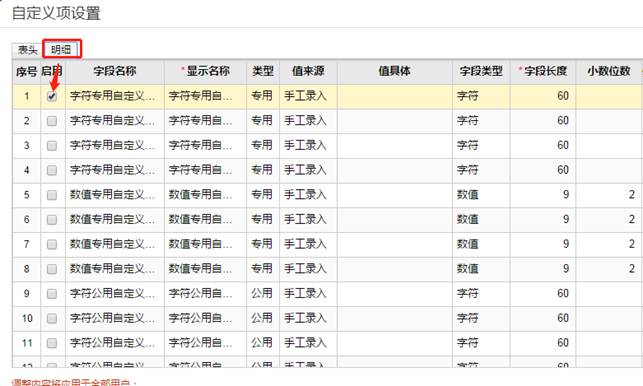
Task: Select row 10 by its sequence number
Action: coord(27,318)
